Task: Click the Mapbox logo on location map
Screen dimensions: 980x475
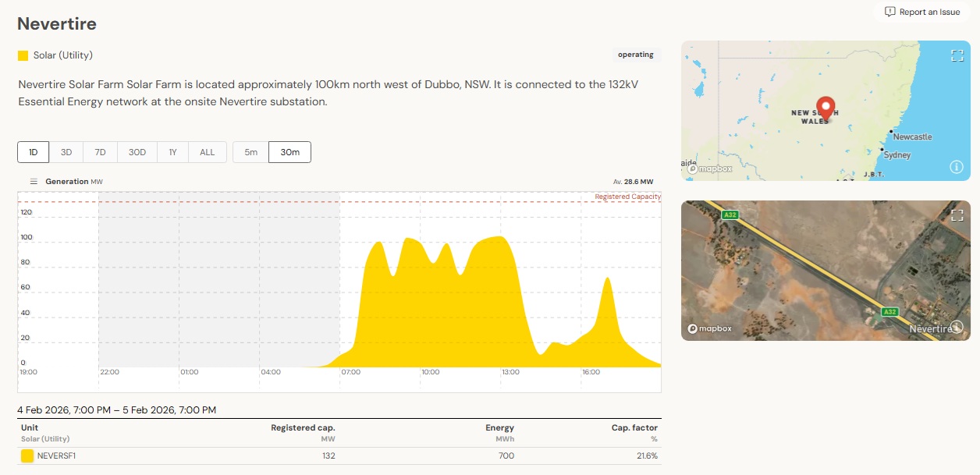Action: click(x=709, y=168)
